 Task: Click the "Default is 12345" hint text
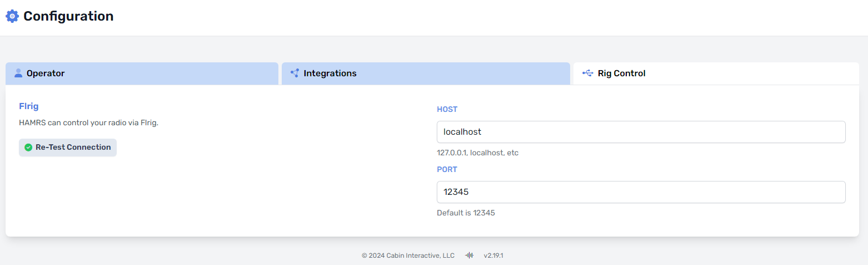466,213
